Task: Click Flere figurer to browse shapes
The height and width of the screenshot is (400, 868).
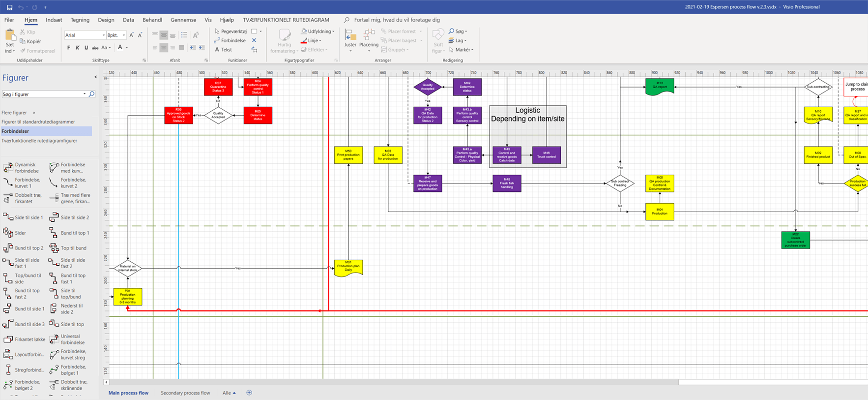Action: pyautogui.click(x=15, y=113)
